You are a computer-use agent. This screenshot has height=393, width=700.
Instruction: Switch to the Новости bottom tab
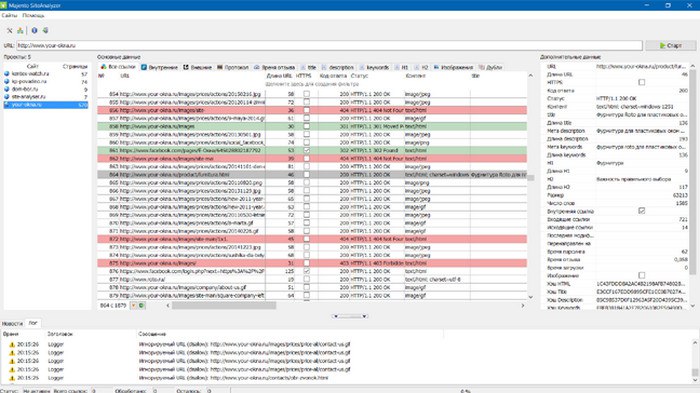tap(12, 323)
